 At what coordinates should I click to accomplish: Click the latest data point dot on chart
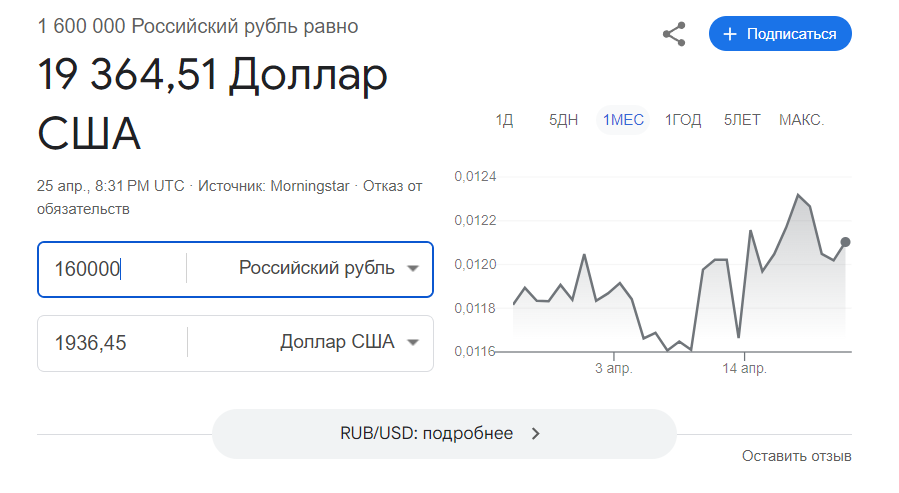(x=845, y=242)
